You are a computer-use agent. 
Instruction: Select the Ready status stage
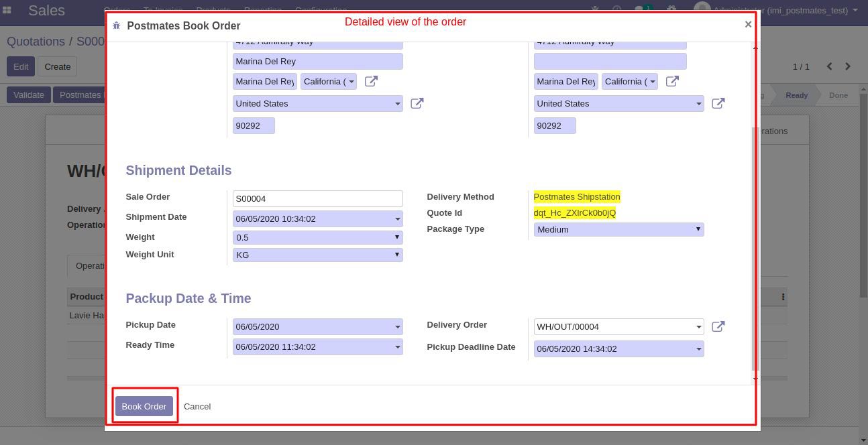click(796, 95)
